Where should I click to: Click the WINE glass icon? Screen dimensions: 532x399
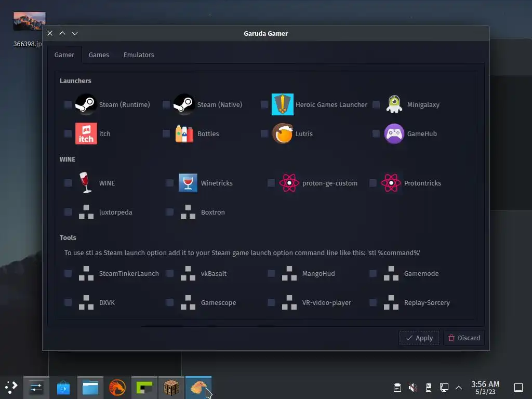click(x=85, y=182)
